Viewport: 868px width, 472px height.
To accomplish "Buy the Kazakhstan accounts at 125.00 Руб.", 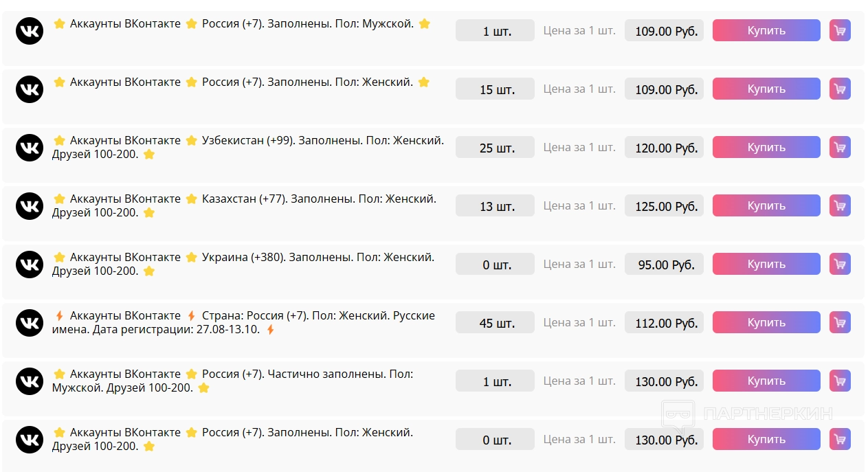I will (x=766, y=205).
